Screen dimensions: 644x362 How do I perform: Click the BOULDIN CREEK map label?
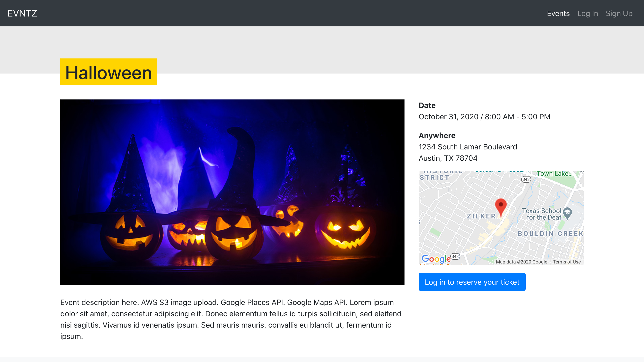(550, 234)
